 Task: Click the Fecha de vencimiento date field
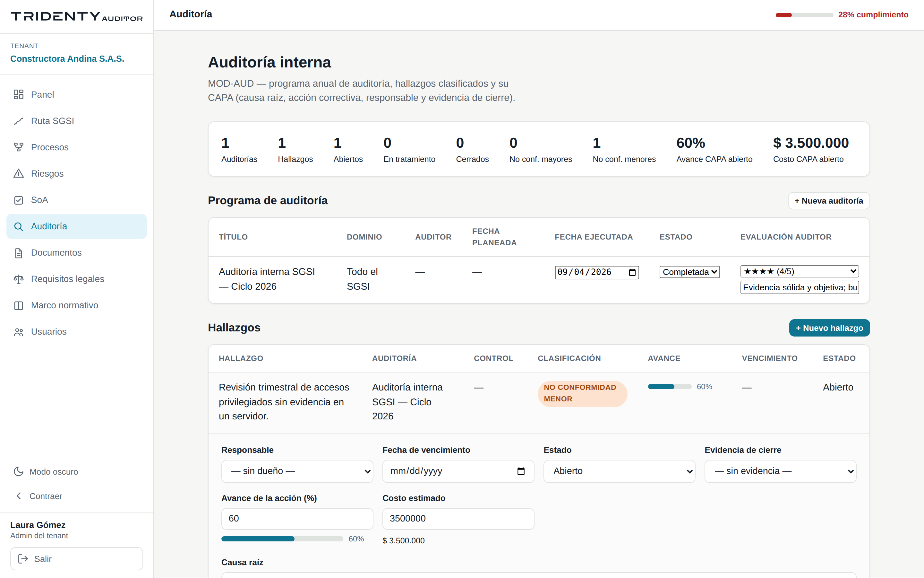458,471
